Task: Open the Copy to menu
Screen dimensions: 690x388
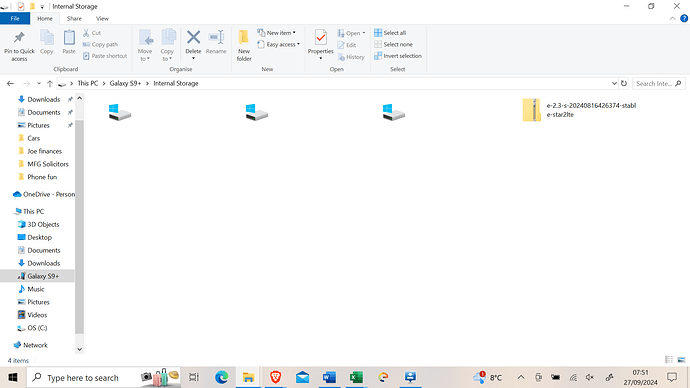Action: (167, 45)
